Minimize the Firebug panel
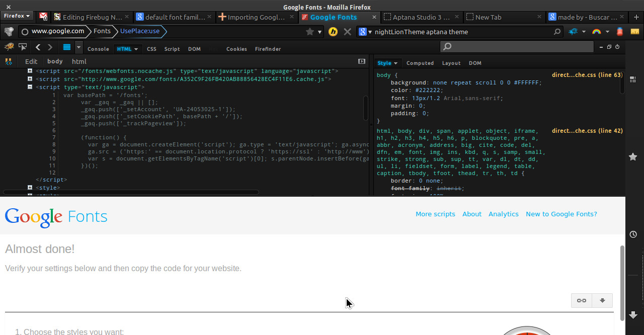Viewport: 644px width, 335px height. tap(601, 47)
